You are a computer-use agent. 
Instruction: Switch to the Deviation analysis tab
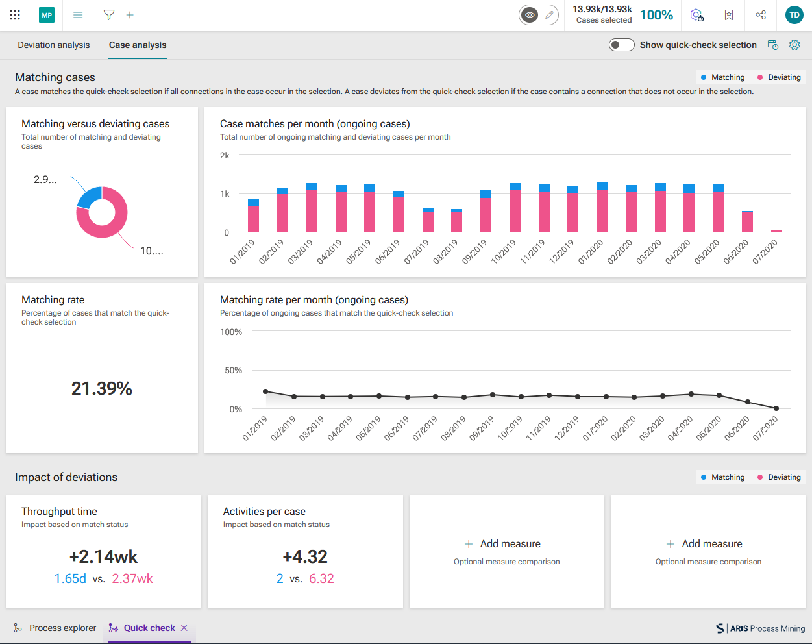[54, 45]
